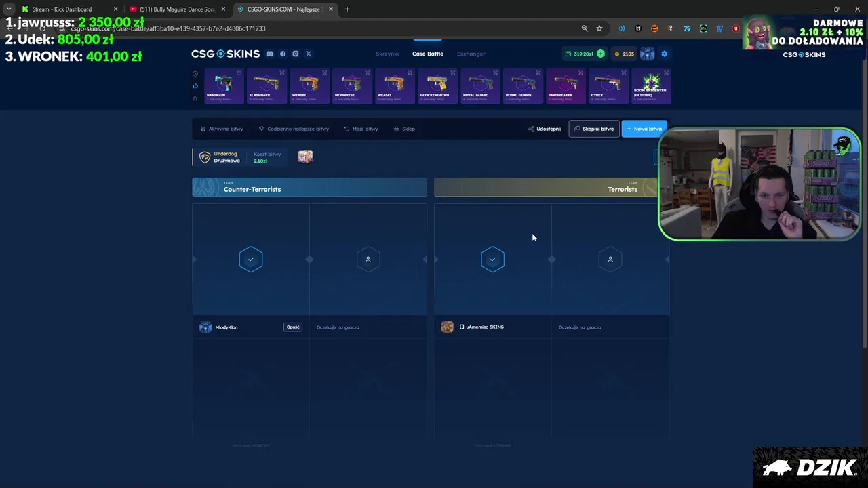Open the GLOCKINGBIRD drop card
Viewport: 868px width, 488px height.
coord(437,86)
